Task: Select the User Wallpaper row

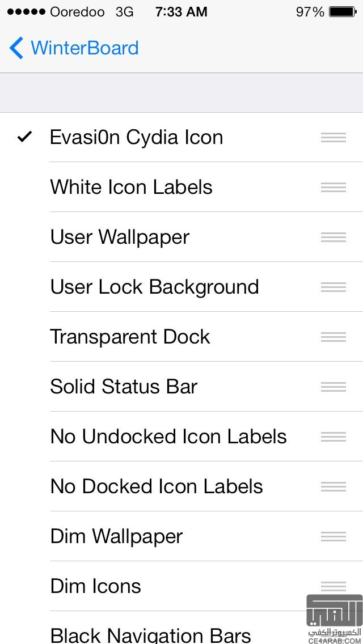Action: (x=120, y=237)
